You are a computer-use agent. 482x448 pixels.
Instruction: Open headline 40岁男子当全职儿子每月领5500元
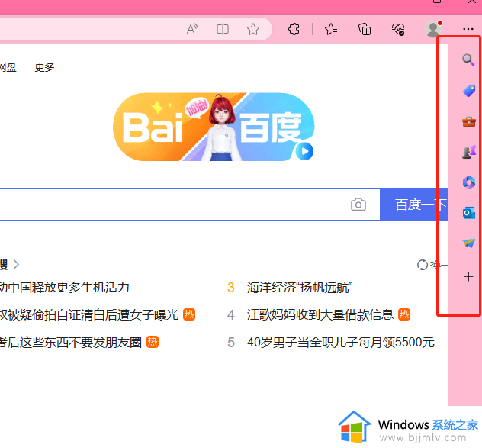(x=341, y=342)
